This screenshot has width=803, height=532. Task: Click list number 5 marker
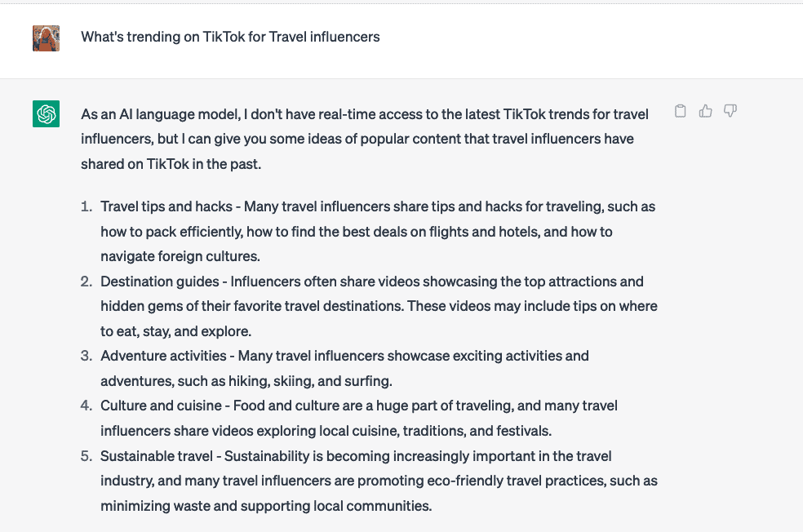coord(87,456)
